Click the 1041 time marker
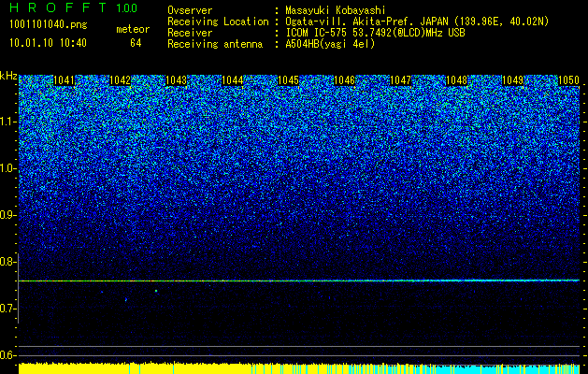 (x=65, y=80)
